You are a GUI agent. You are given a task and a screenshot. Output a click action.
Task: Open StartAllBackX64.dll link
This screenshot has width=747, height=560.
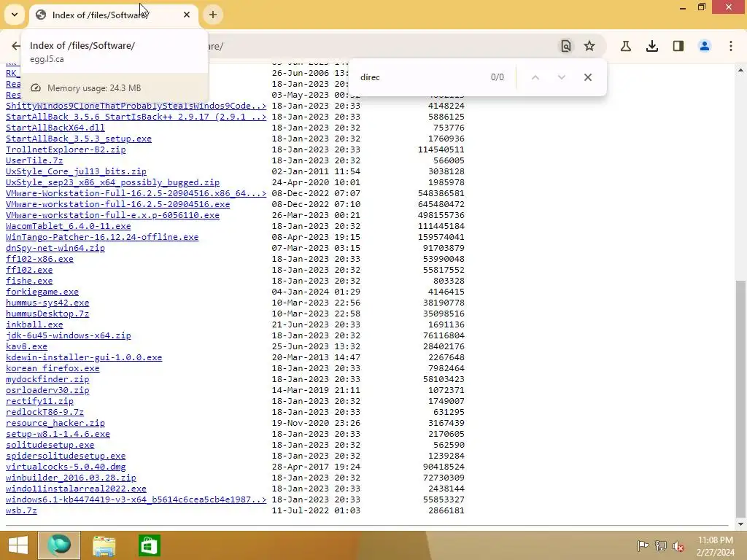[x=55, y=128]
